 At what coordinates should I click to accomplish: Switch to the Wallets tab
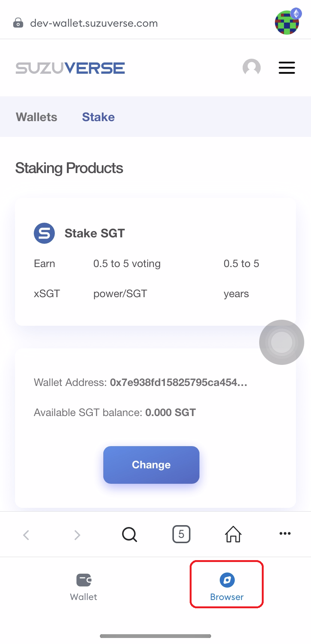tap(36, 117)
